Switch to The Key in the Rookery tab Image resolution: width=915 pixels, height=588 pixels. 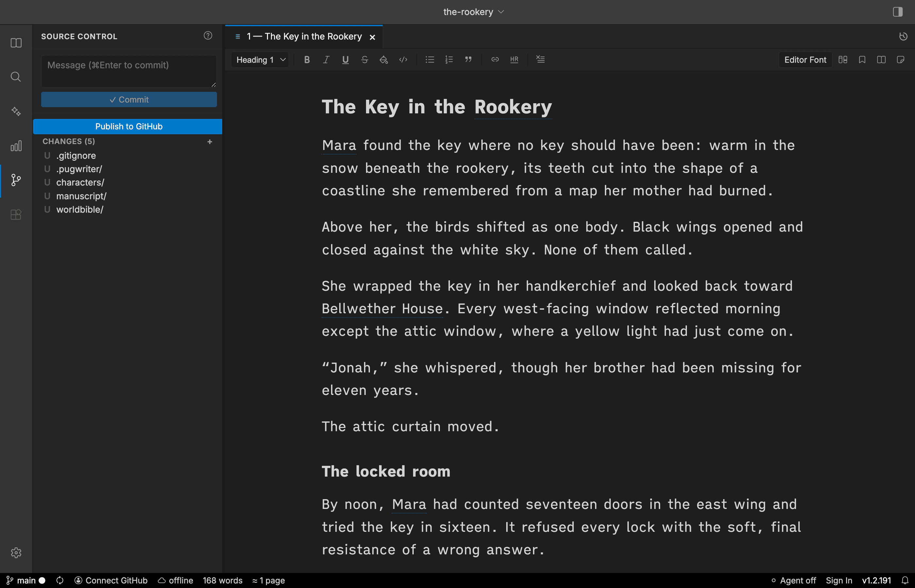304,37
